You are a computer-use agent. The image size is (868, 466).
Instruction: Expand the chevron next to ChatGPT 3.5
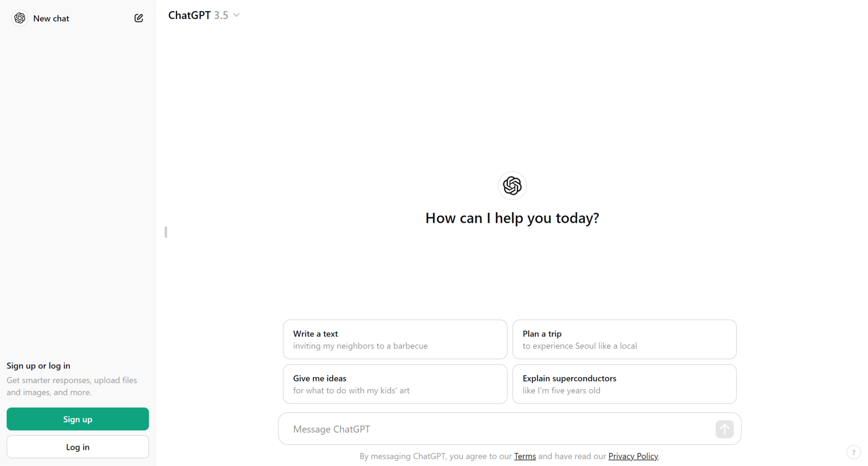236,15
